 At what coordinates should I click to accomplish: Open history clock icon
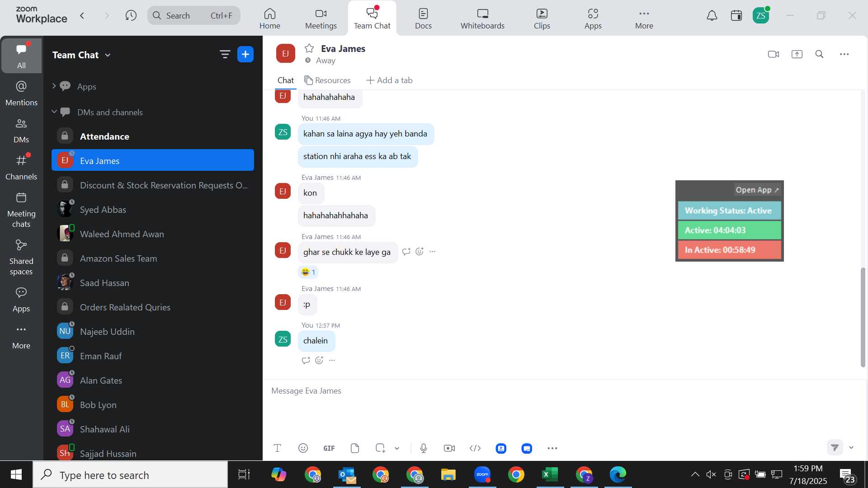click(131, 16)
